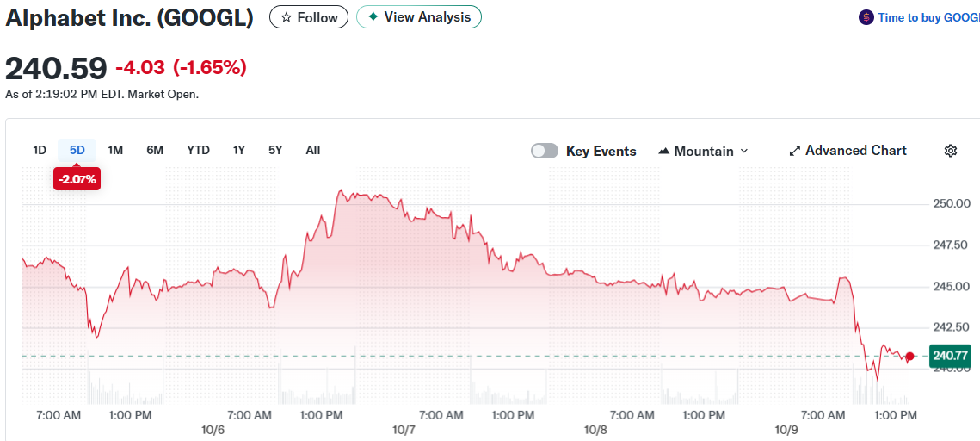Switch to the 6M range
Viewport: 980px width, 441px height.
[155, 150]
